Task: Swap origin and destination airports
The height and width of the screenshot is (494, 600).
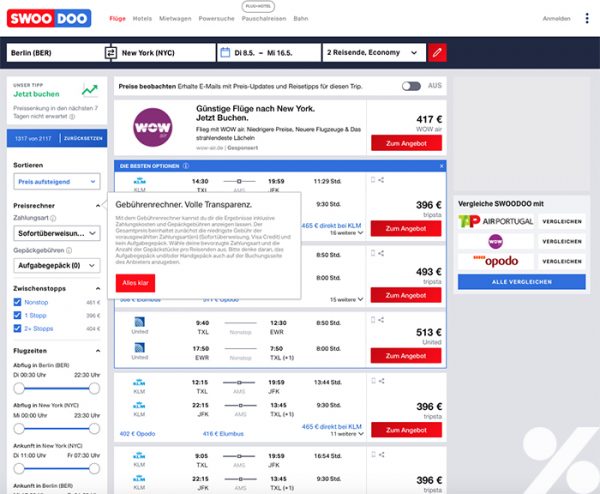Action: click(111, 52)
